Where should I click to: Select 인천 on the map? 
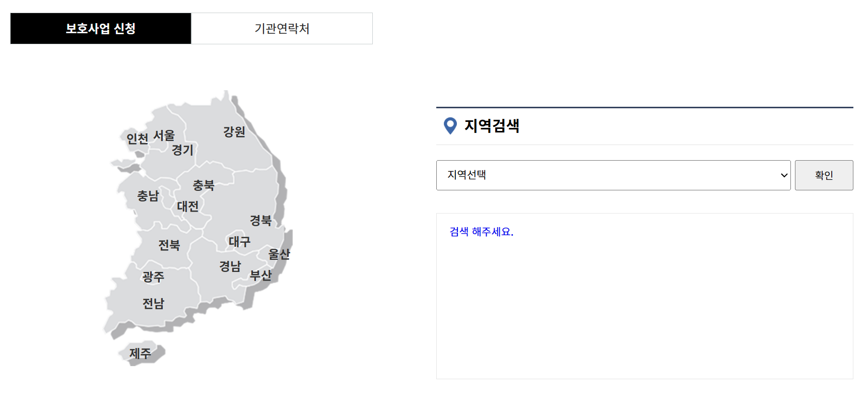click(x=137, y=138)
